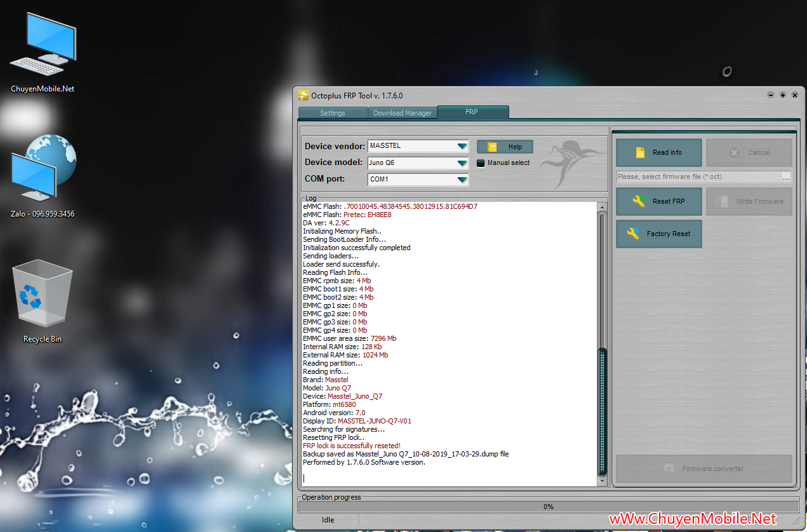
Task: Click the minimize window button of Octoplus
Action: click(771, 95)
